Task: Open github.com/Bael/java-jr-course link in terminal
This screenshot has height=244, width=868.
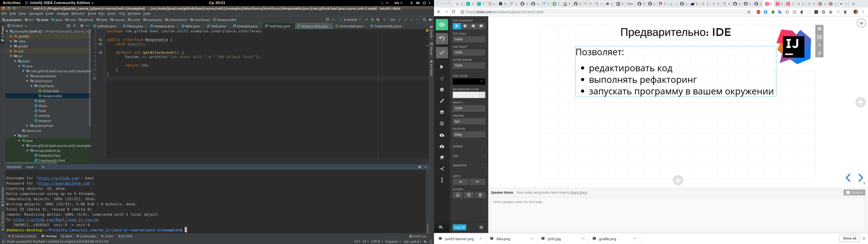Action: [x=56, y=220]
